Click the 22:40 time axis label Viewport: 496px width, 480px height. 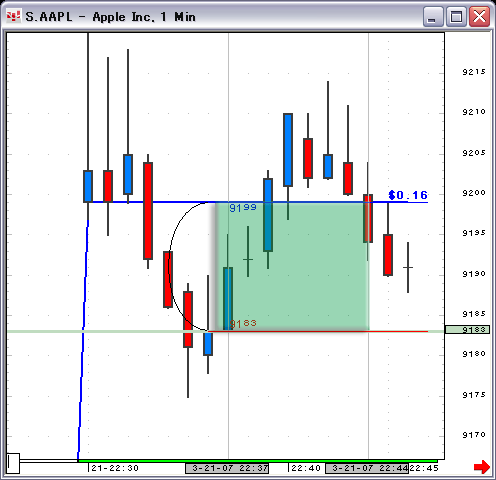(x=306, y=468)
